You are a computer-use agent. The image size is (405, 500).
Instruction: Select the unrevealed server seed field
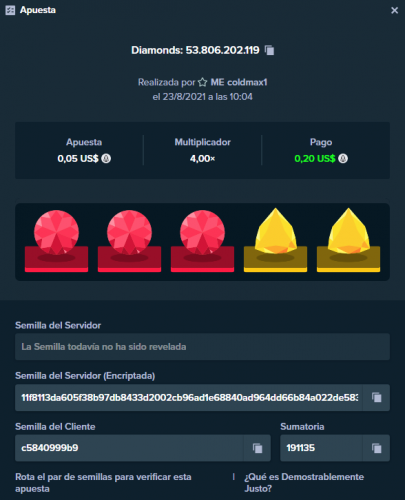point(202,347)
